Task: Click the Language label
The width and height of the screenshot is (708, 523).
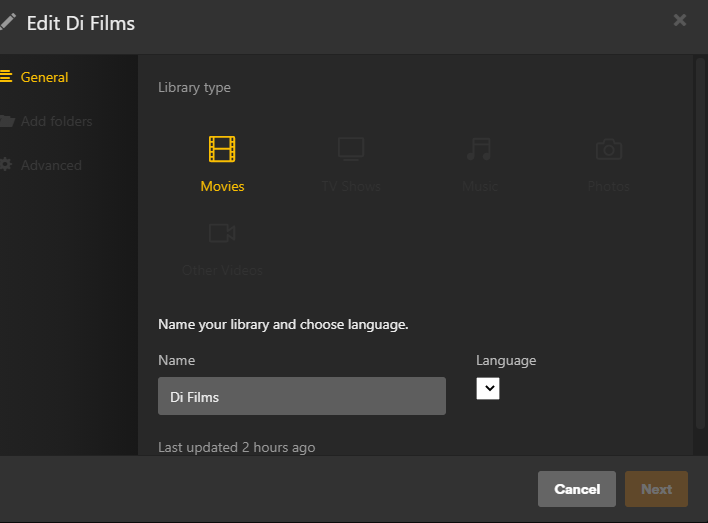Action: (506, 360)
